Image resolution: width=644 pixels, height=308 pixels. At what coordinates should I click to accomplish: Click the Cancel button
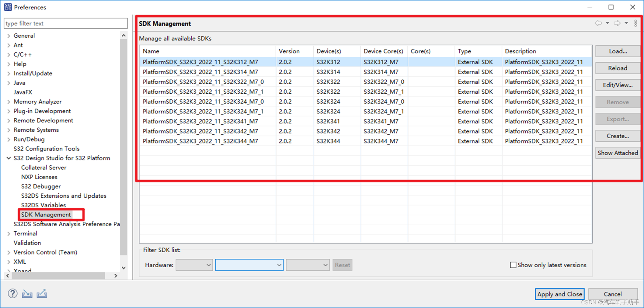tap(613, 294)
